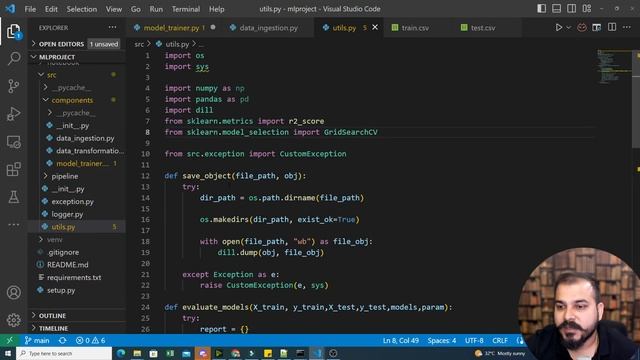Open the Go menu
This screenshot has width=640, height=360.
click(136, 9)
